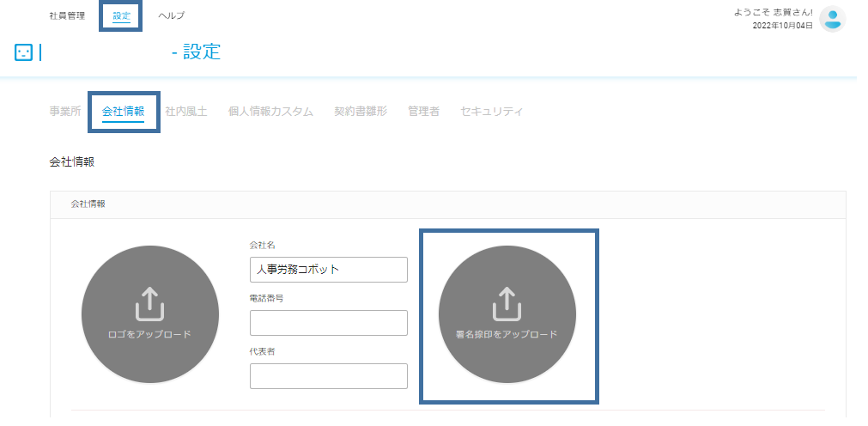Click the ロゴをアップロード label text
This screenshot has width=868, height=426.
point(149,334)
